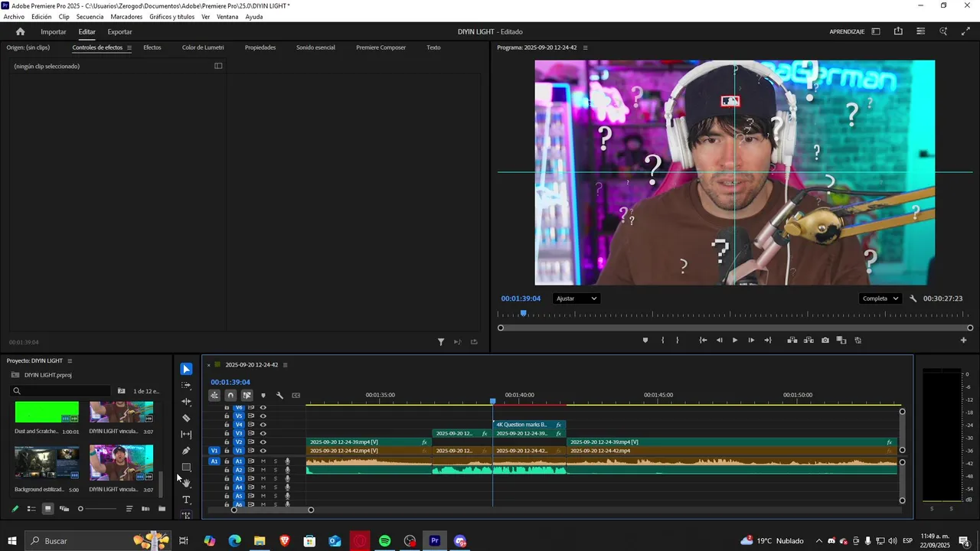The width and height of the screenshot is (980, 551).
Task: Open Program monitor panel menu
Action: coord(586,47)
